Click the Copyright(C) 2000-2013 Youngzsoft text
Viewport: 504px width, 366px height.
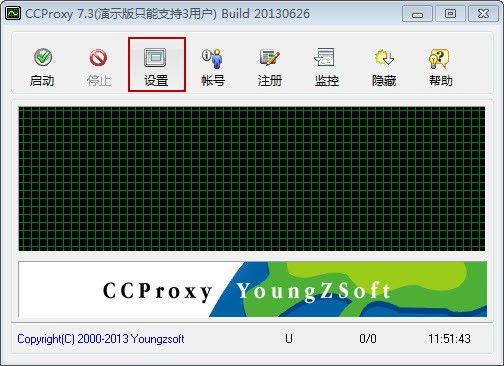coord(101,339)
